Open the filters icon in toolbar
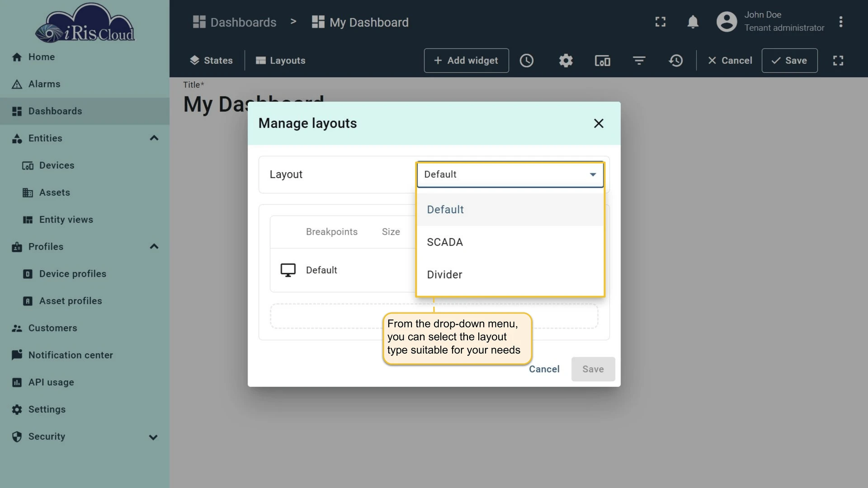 point(639,61)
